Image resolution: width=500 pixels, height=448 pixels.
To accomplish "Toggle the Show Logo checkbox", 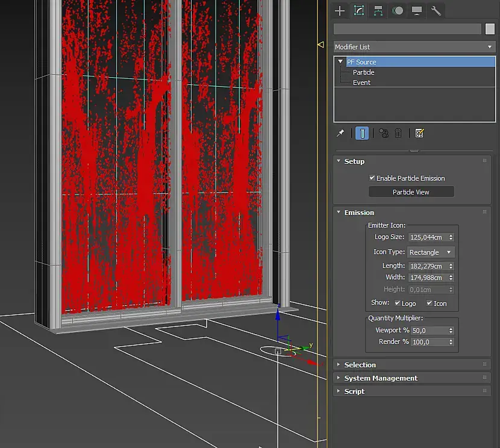I will point(398,303).
